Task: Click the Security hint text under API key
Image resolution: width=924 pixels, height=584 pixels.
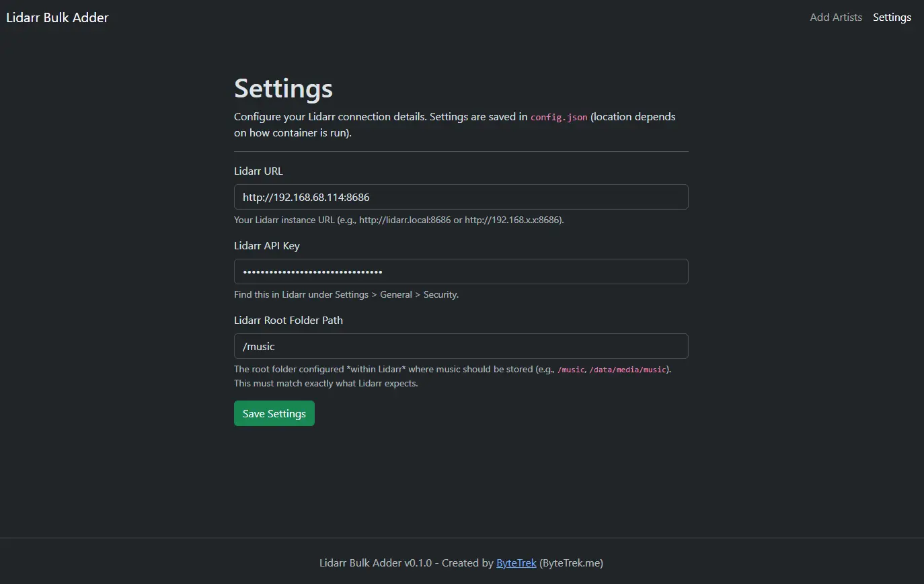Action: 346,294
